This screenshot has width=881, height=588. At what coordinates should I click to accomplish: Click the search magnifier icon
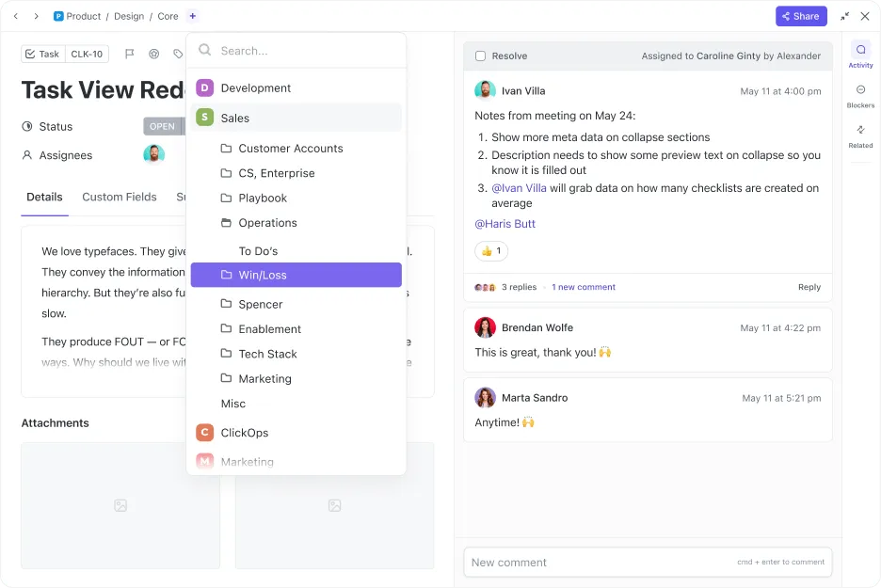(x=205, y=51)
